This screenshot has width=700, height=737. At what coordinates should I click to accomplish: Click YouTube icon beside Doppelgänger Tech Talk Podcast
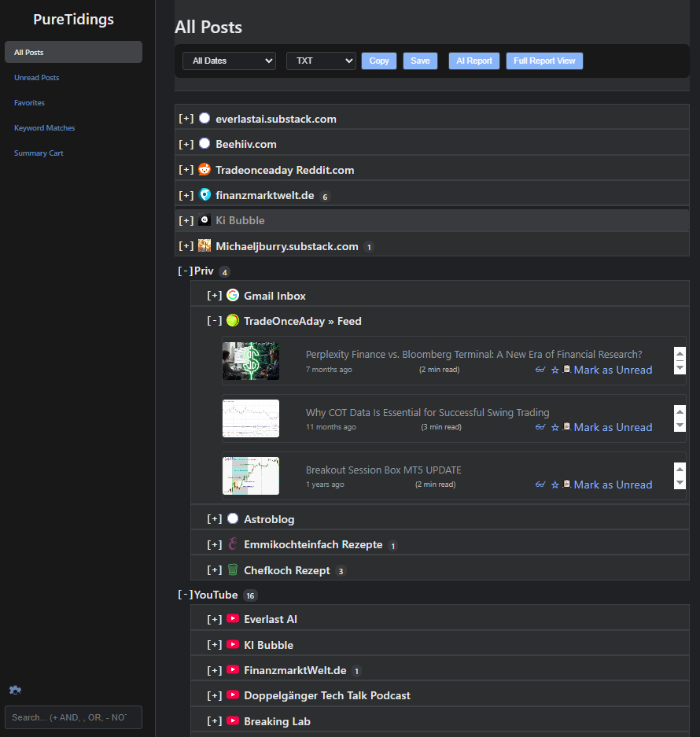pyautogui.click(x=233, y=695)
